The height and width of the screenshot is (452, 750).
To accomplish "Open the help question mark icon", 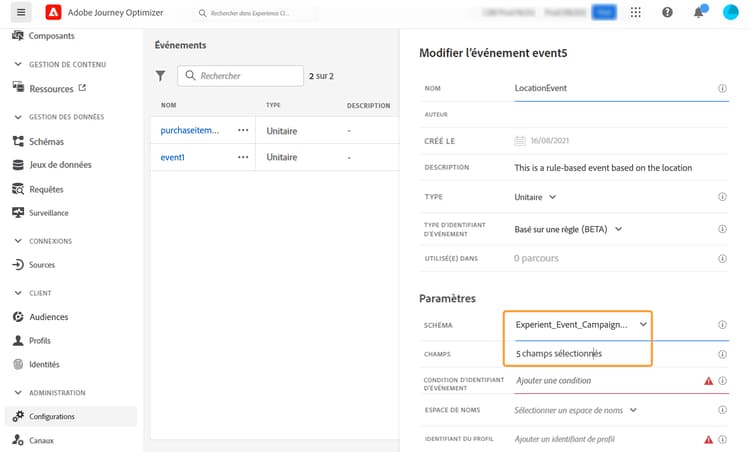I will coord(667,12).
